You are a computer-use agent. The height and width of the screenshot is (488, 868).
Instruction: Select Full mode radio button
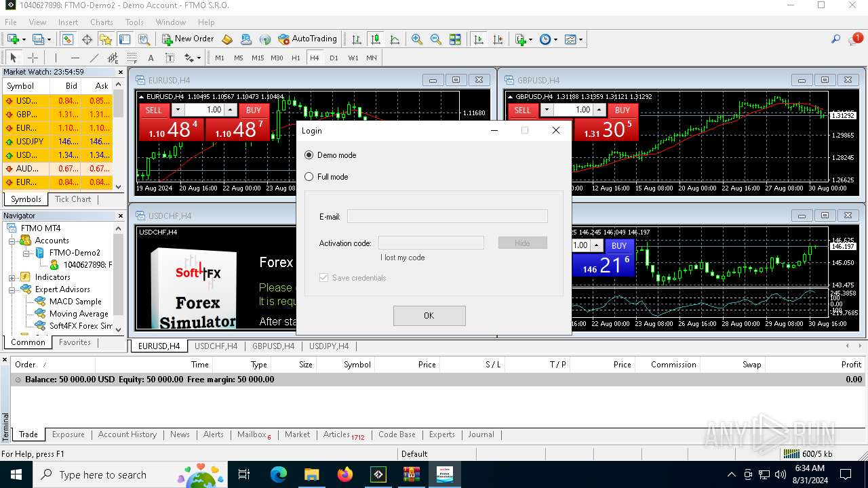(309, 177)
